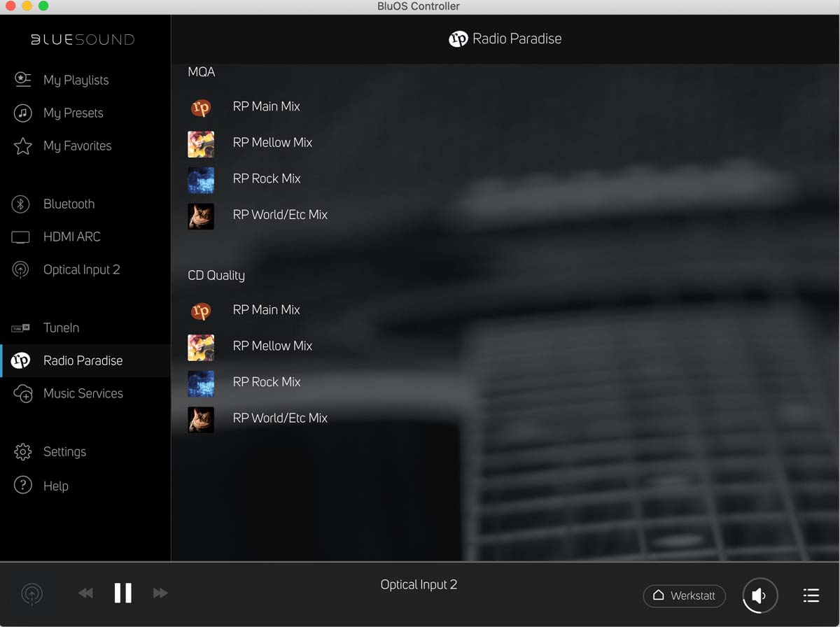Image resolution: width=840 pixels, height=627 pixels.
Task: Open Settings gear in sidebar
Action: point(64,451)
